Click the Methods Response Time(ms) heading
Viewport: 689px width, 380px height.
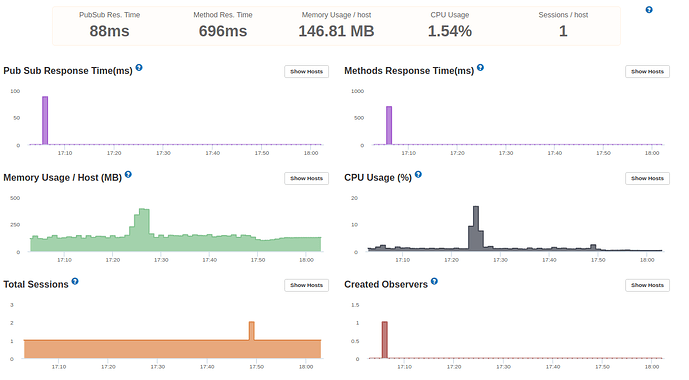tap(409, 71)
